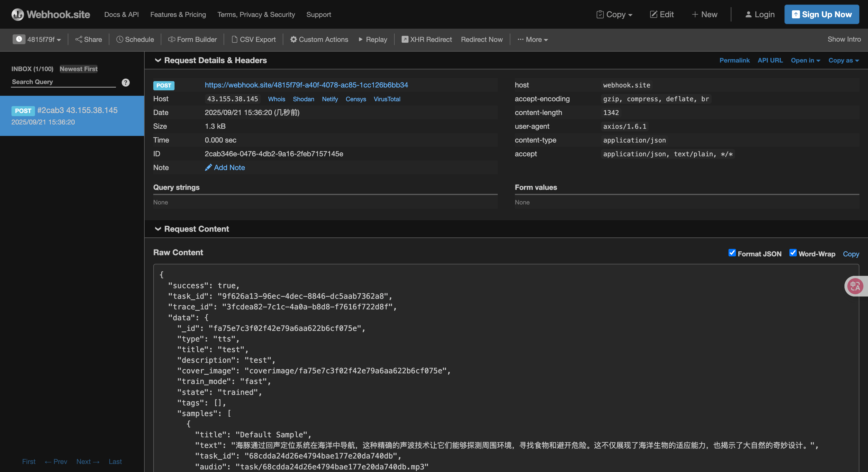Expand the More toolbar dropdown
The width and height of the screenshot is (868, 472).
click(533, 39)
